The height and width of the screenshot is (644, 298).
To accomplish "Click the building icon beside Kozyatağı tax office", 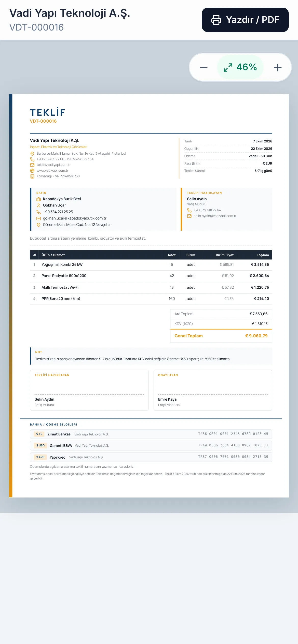I will point(32,176).
